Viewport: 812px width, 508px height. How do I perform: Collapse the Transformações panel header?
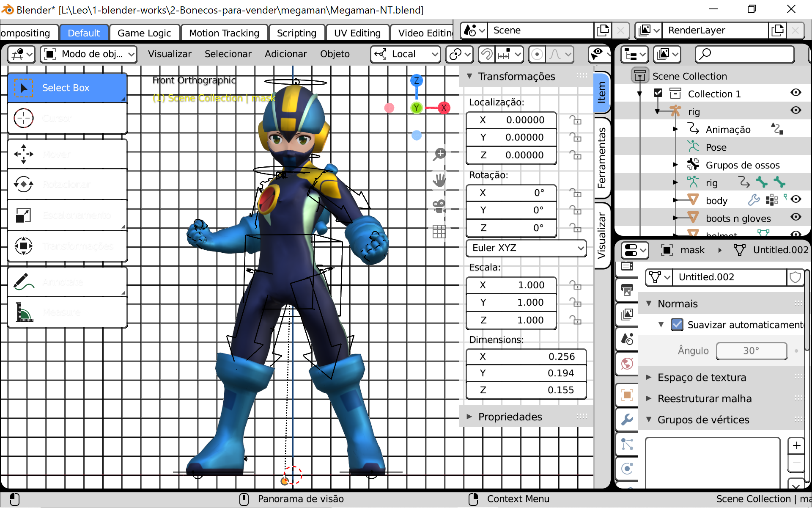470,76
